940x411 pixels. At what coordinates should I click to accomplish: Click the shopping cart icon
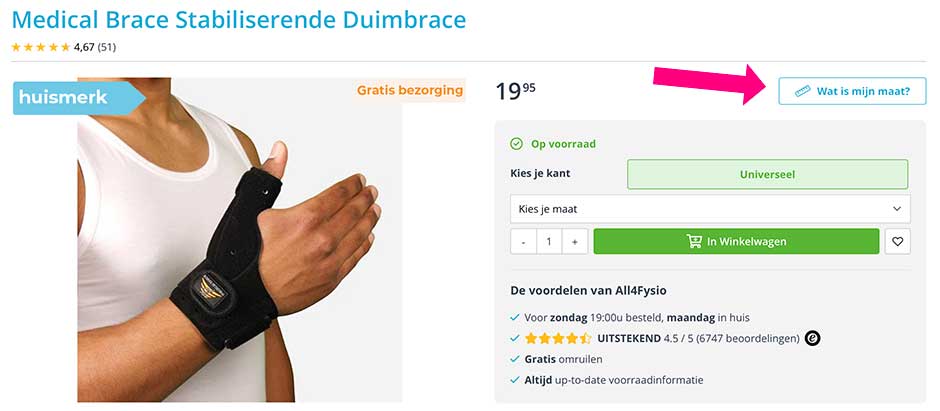[694, 241]
